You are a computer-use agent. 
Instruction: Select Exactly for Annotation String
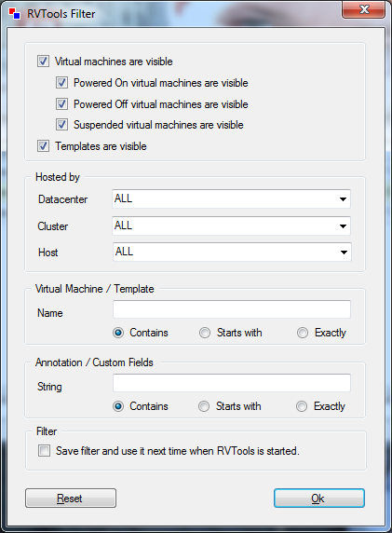tap(302, 406)
